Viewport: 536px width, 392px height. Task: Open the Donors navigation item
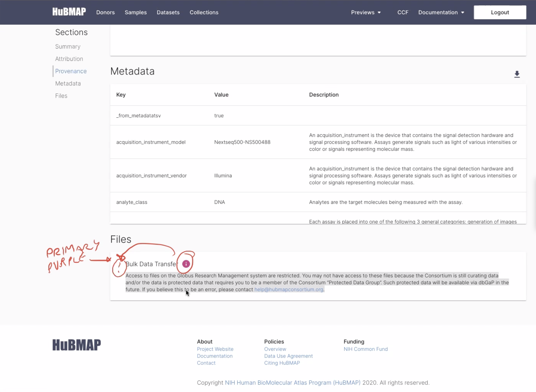tap(105, 12)
